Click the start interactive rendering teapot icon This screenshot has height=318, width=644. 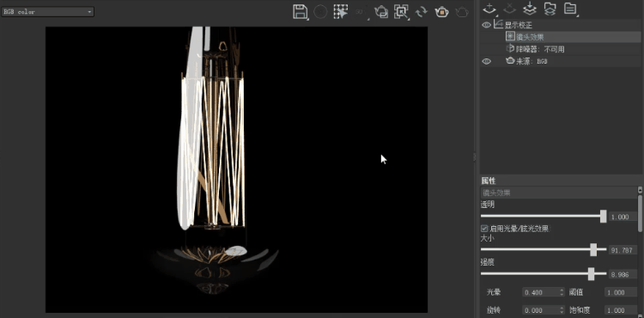coord(380,11)
